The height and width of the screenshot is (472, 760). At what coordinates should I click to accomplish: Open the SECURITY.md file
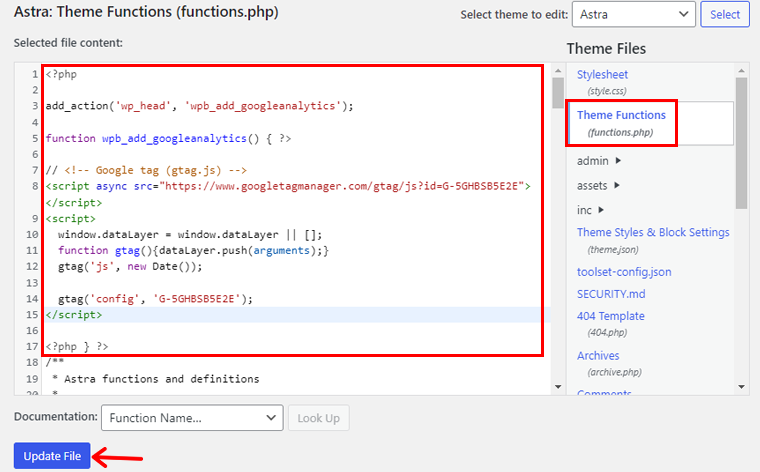(x=611, y=294)
